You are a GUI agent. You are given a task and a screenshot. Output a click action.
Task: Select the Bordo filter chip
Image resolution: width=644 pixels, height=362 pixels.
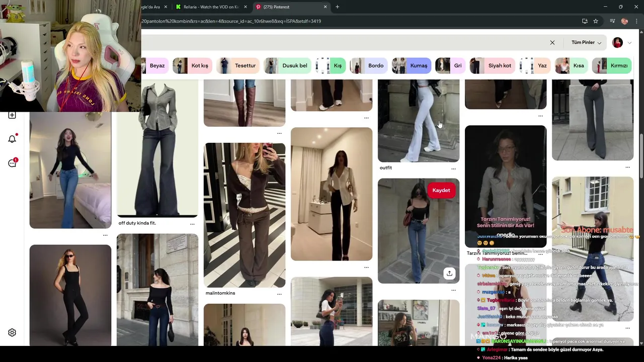pyautogui.click(x=368, y=65)
